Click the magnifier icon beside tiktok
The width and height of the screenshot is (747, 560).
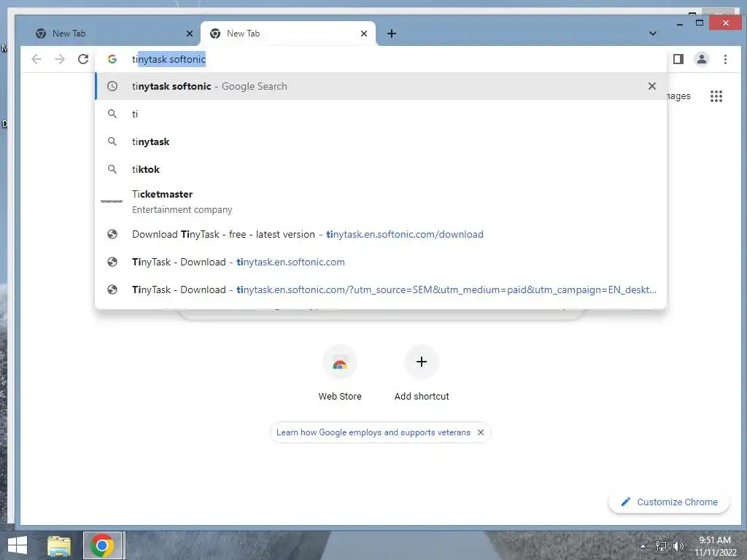(112, 169)
